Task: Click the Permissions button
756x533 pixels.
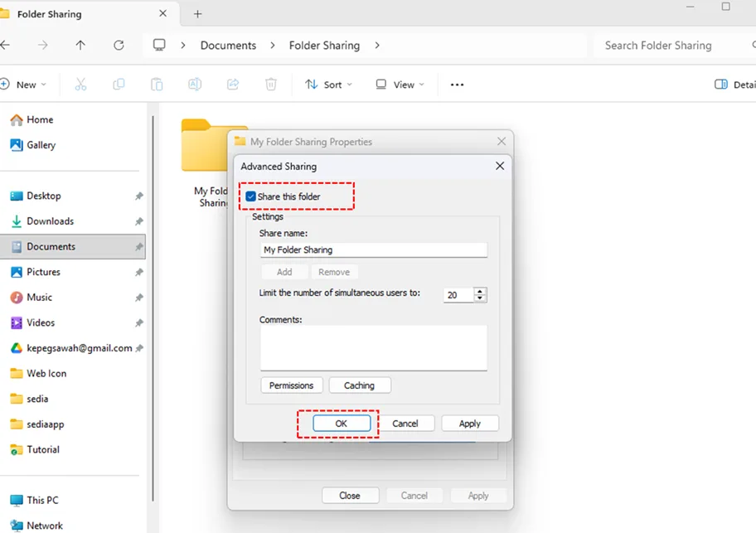Action: [x=291, y=385]
